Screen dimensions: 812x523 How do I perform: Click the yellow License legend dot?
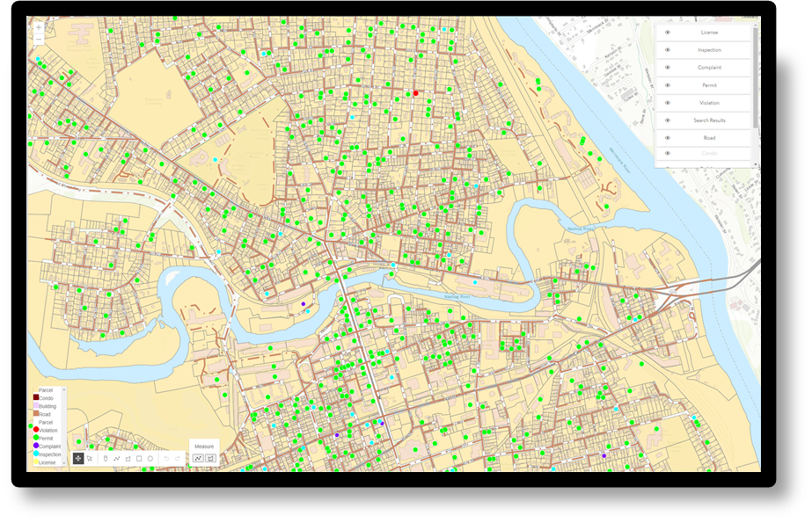click(x=36, y=461)
